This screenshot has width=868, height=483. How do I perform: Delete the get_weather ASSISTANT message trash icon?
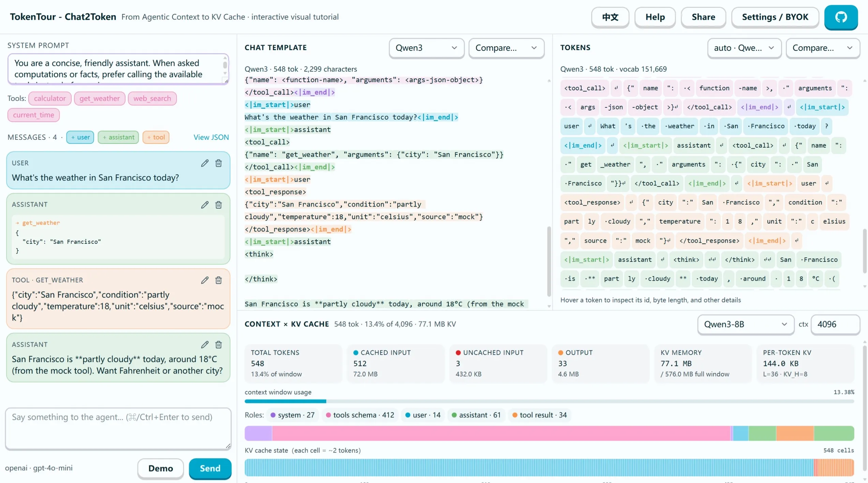click(x=219, y=205)
